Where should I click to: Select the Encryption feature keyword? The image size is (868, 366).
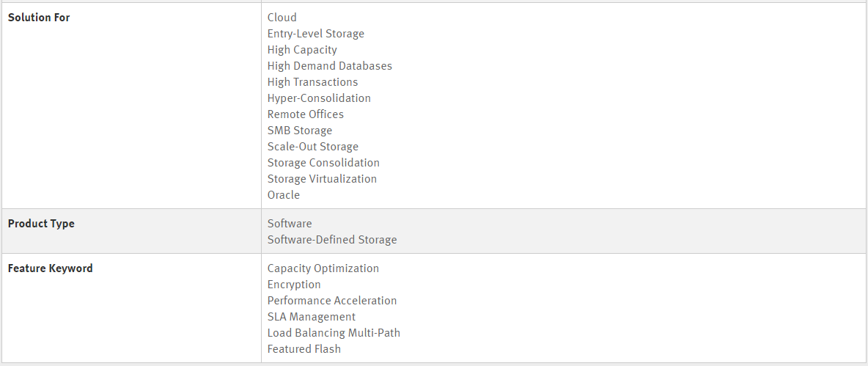click(294, 285)
